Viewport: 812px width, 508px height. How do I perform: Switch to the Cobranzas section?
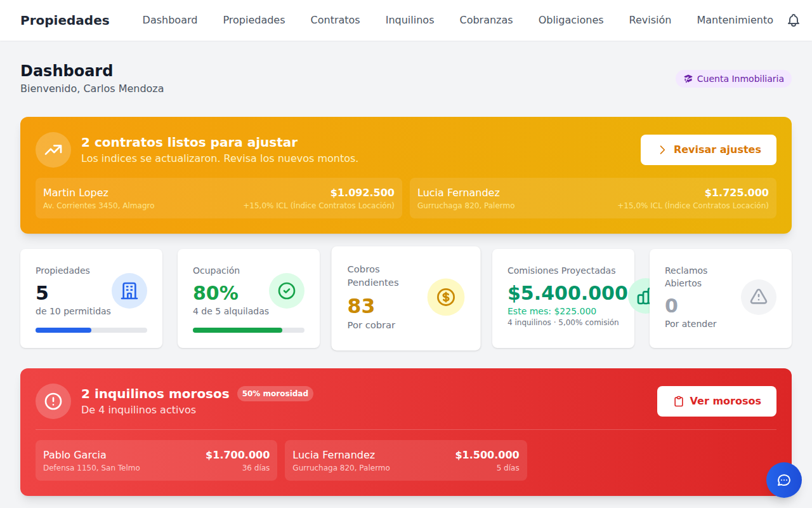486,20
